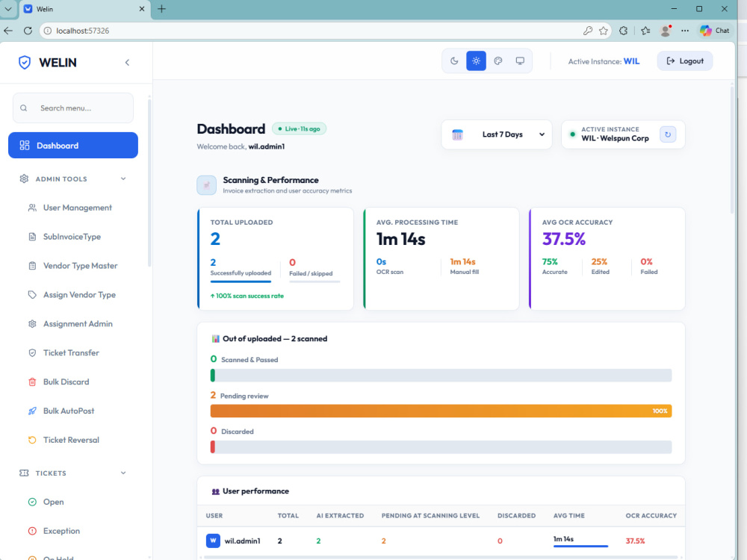Open the Dashboard menu item
Viewport: 747px width, 560px height.
(x=73, y=146)
